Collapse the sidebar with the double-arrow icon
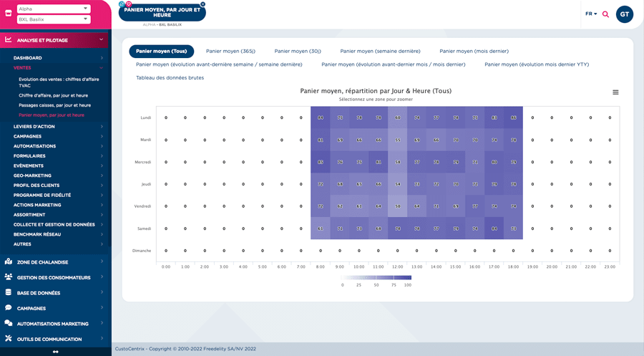Viewport: 644px width, 356px height. pyautogui.click(x=55, y=352)
